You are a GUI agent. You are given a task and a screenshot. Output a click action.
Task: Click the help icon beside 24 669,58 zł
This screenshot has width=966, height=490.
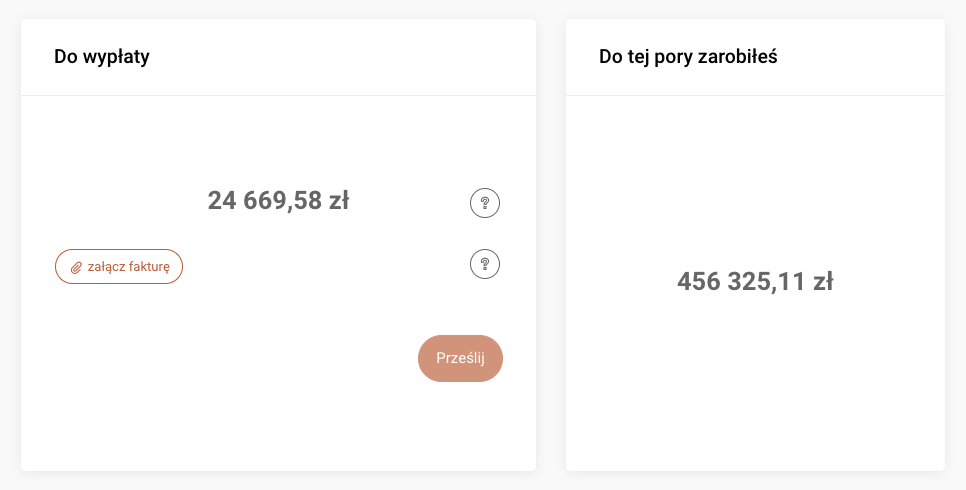[x=485, y=204]
